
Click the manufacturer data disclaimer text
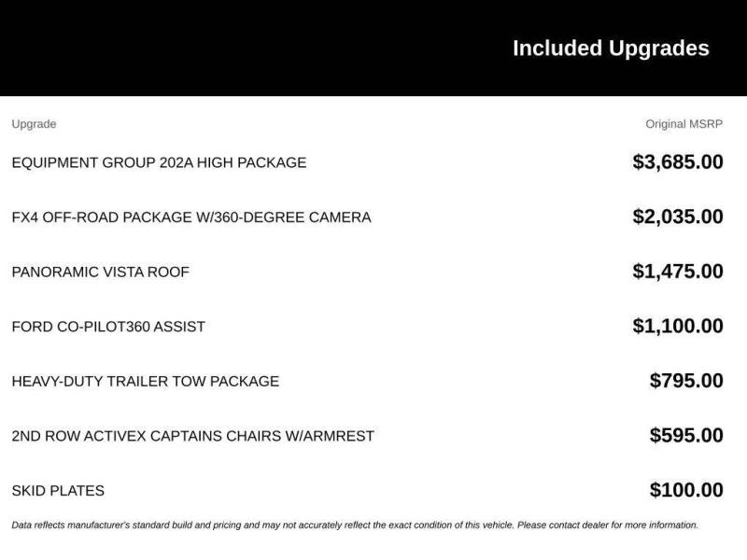point(355,525)
